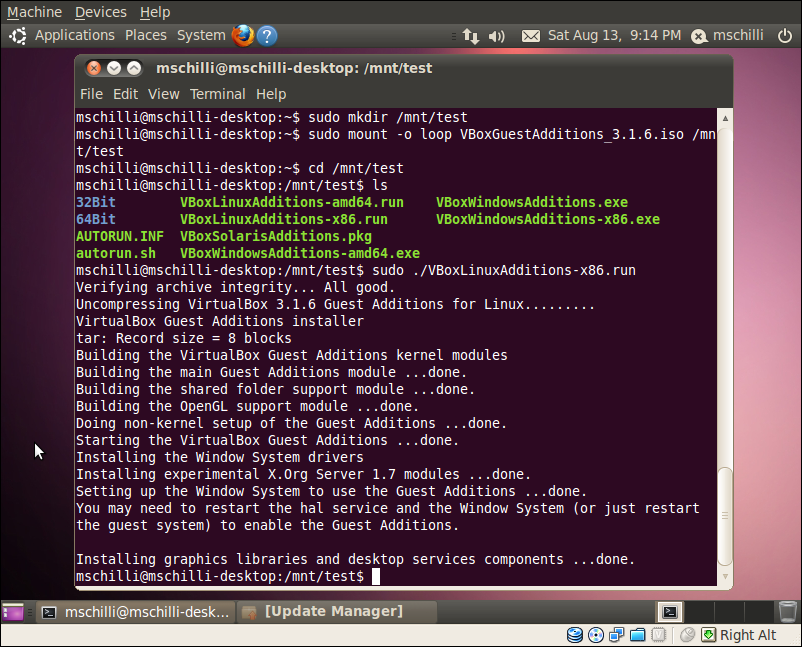Screen dimensions: 802x647
Task: Open the Trash in the bottom panel
Action: tap(788, 612)
